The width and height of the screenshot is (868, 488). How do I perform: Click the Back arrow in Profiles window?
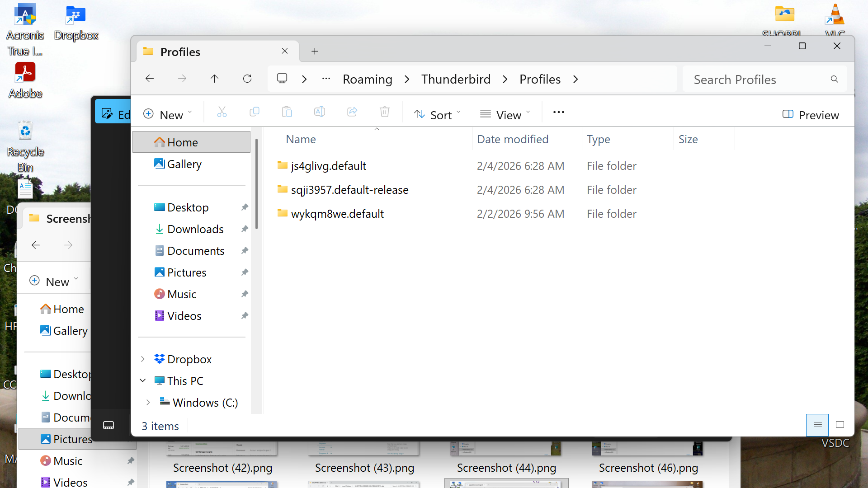click(x=150, y=79)
